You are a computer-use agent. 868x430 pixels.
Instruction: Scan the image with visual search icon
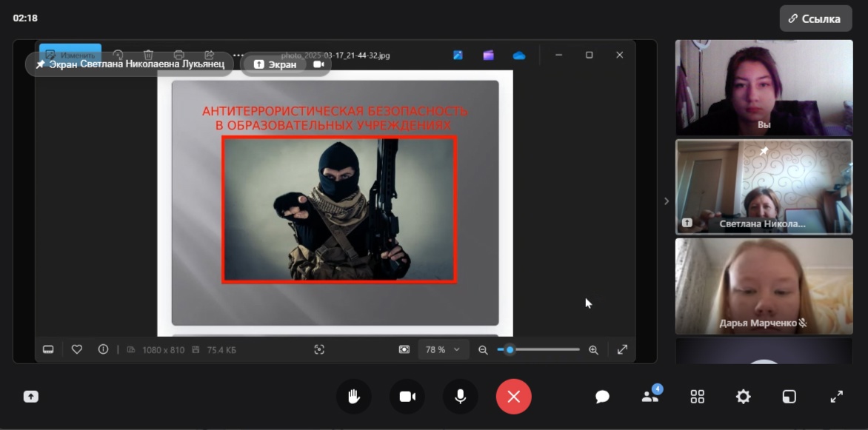click(319, 350)
